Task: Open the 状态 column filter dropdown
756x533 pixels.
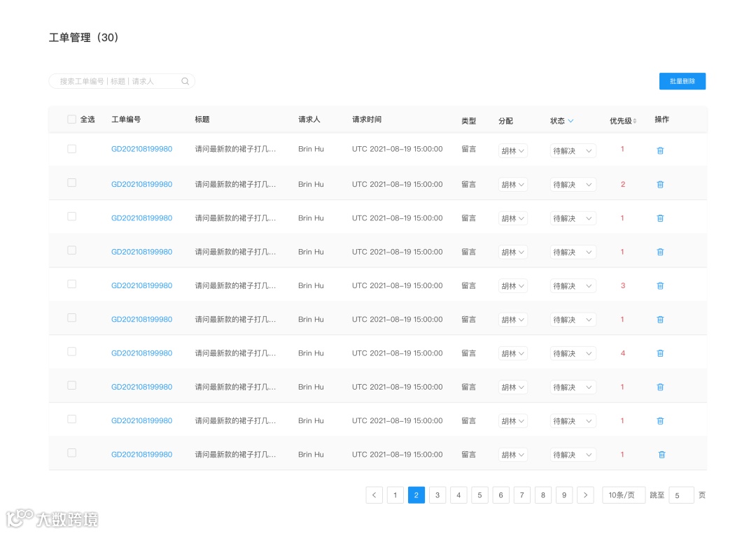Action: pyautogui.click(x=571, y=120)
